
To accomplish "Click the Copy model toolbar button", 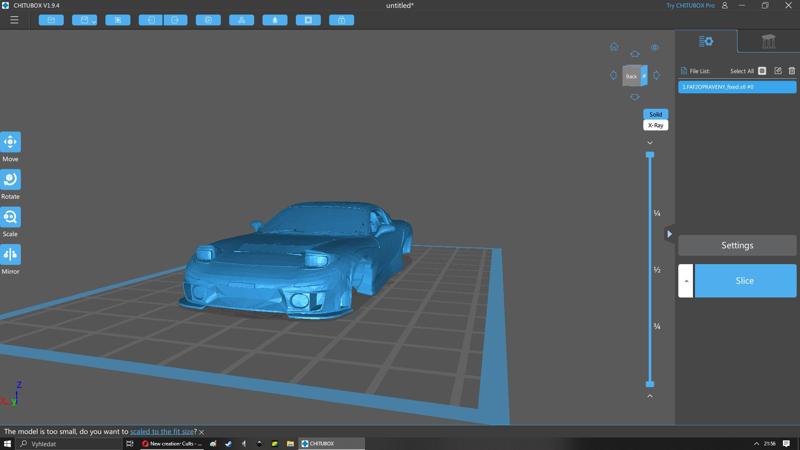I will pos(208,20).
